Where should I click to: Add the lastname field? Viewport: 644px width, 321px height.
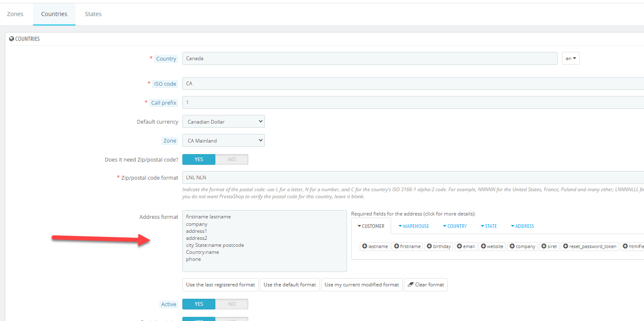pyautogui.click(x=375, y=246)
